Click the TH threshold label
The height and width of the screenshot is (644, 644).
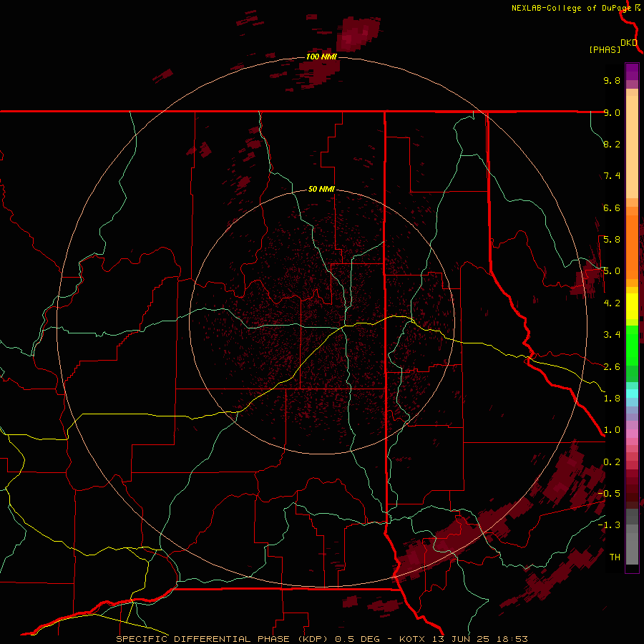click(615, 557)
